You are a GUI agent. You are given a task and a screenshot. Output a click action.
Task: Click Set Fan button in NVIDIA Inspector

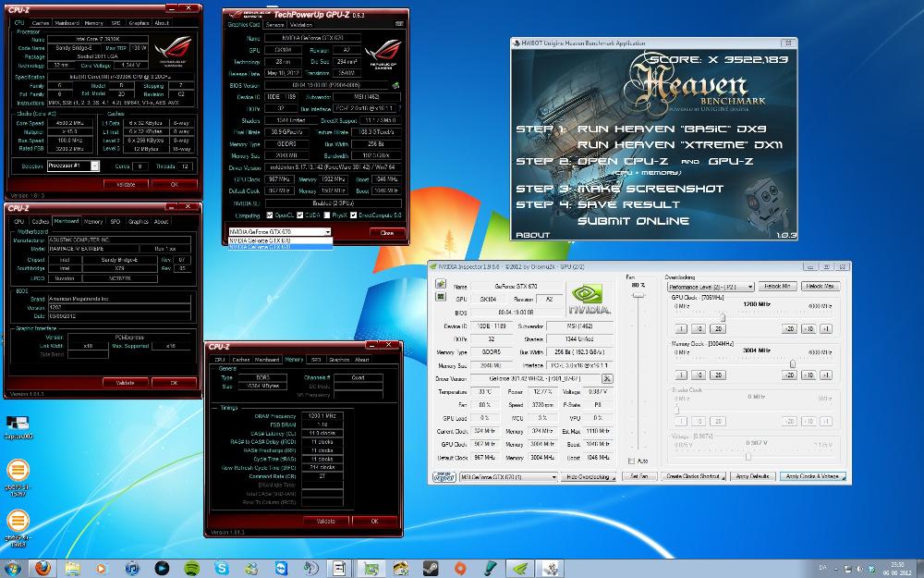[x=638, y=476]
